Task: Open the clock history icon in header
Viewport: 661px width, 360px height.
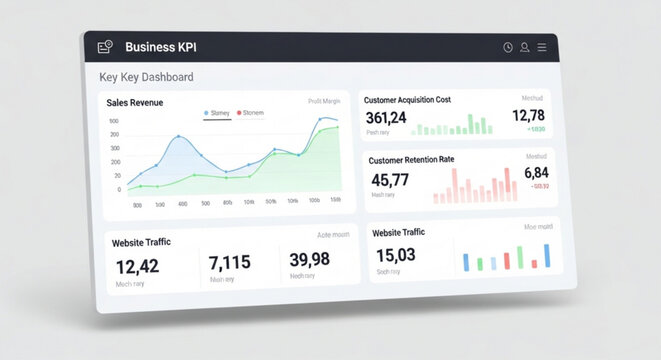Action: 508,47
